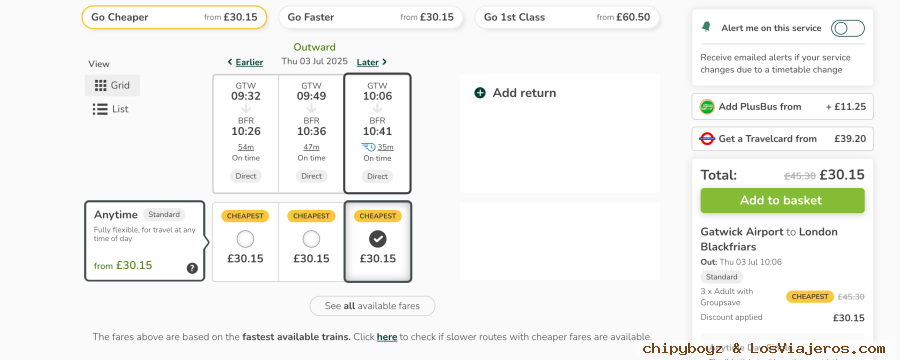Switch to List view icon
The width and height of the screenshot is (900, 360).
(100, 109)
